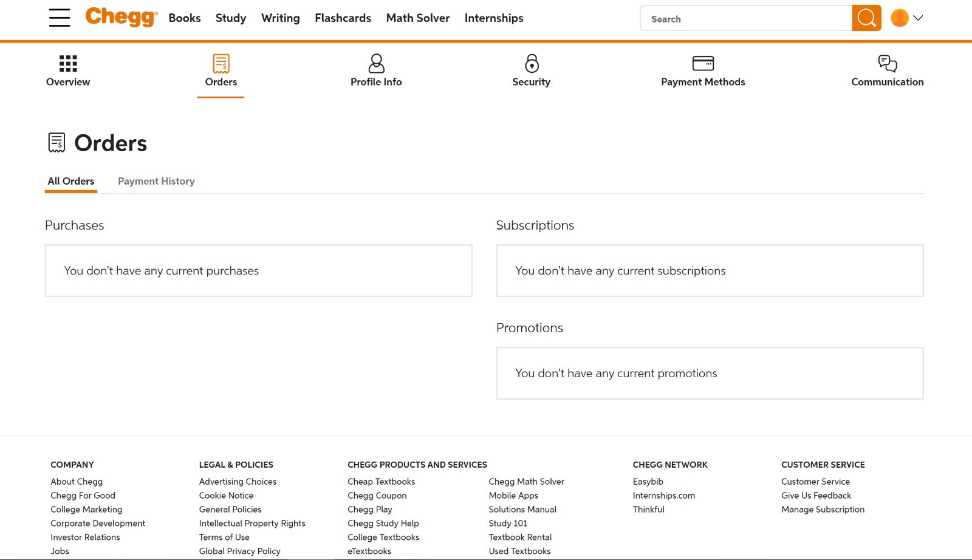Open the Internships menu item
The width and height of the screenshot is (972, 560).
coord(494,18)
